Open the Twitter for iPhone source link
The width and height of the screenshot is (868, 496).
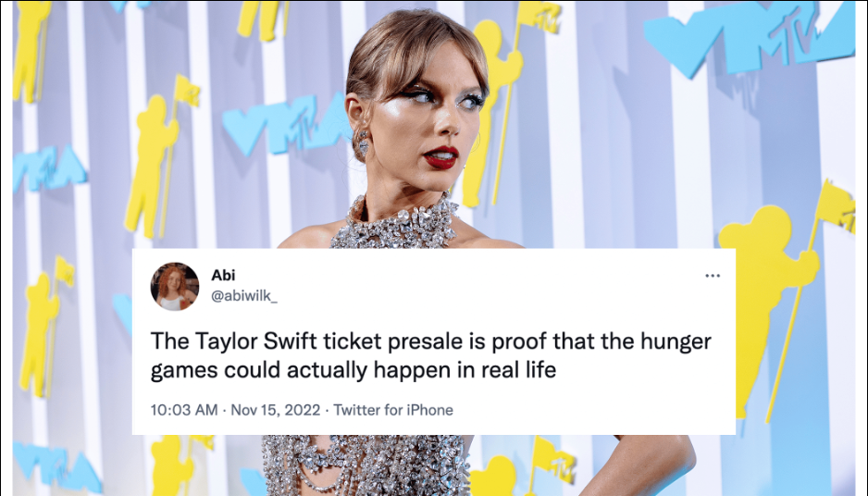coord(393,410)
